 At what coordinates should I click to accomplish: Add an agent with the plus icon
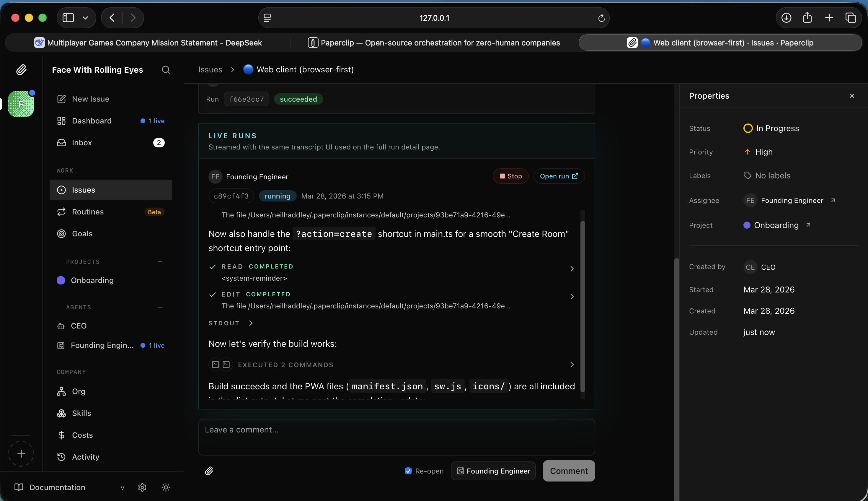tap(160, 307)
